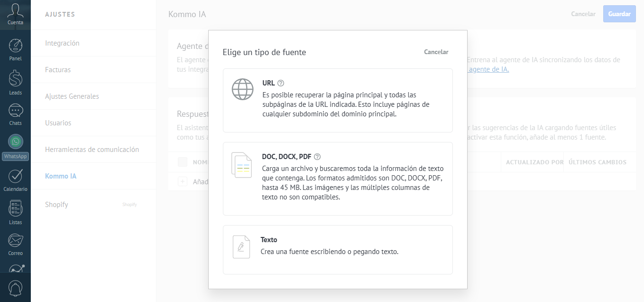Open the Facturas settings section
The width and height of the screenshot is (644, 302).
coord(58,70)
